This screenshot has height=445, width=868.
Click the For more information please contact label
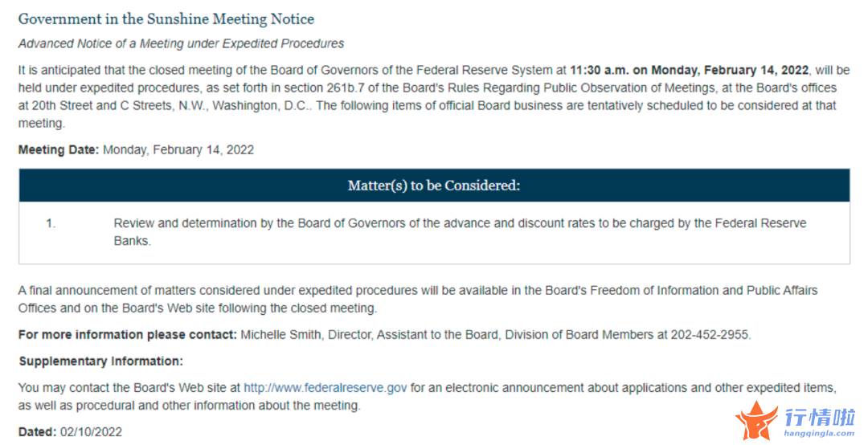tap(127, 335)
